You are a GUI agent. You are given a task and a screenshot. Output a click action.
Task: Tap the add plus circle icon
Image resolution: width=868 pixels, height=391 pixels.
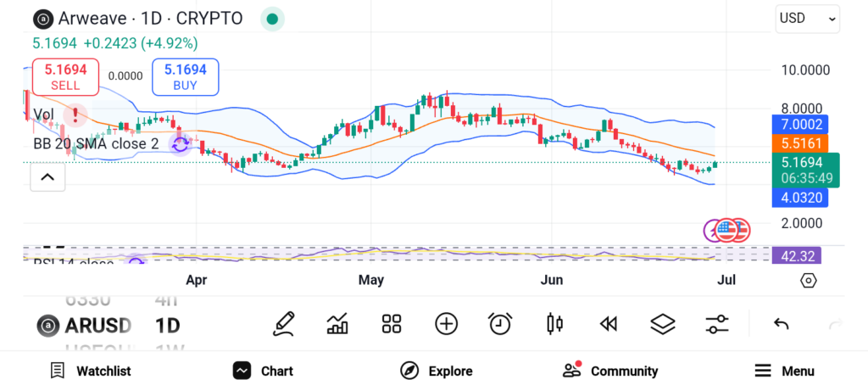coord(446,324)
